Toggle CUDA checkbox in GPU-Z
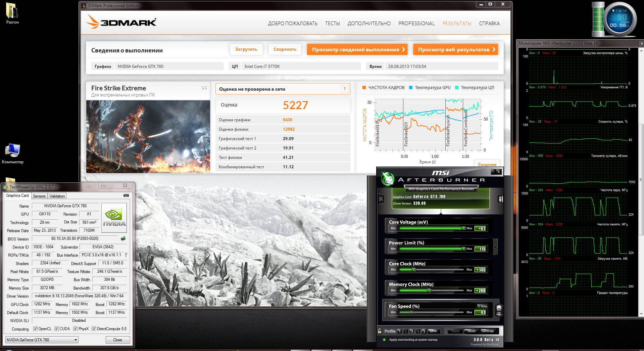The width and height of the screenshot is (644, 351). point(56,329)
